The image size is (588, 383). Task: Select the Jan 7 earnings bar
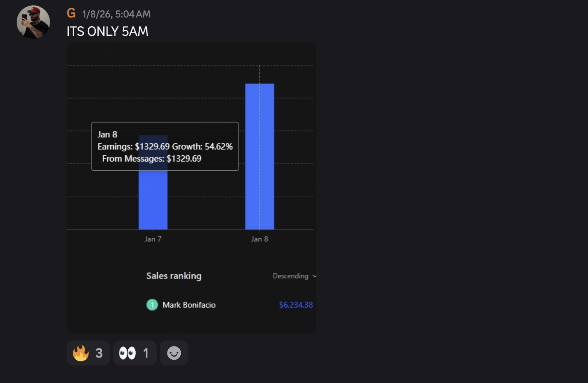153,200
